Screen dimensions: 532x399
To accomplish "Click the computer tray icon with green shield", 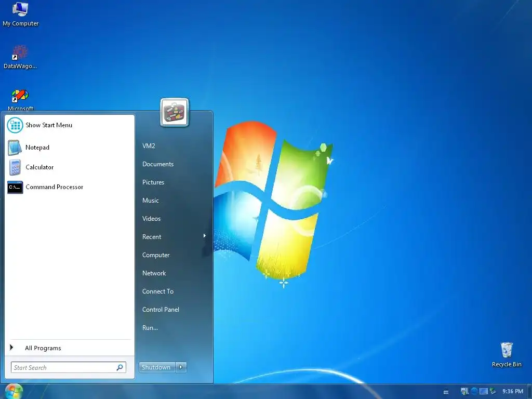I will tap(464, 391).
